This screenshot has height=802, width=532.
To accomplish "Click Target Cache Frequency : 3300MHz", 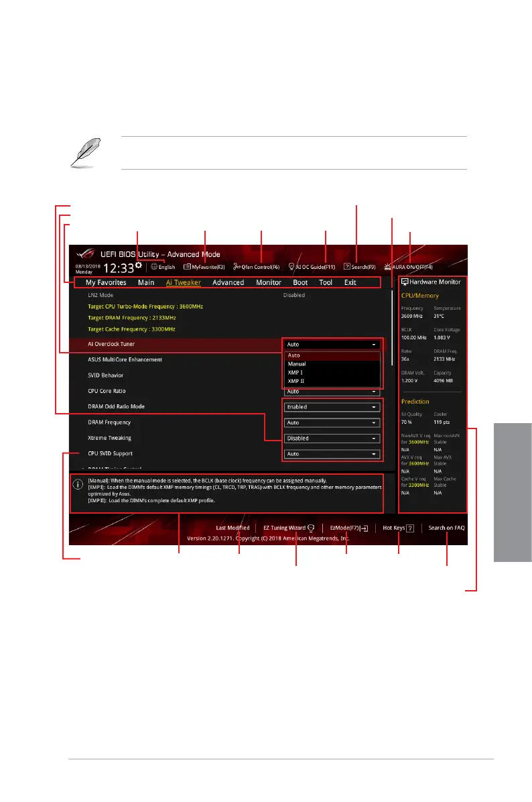I will (x=131, y=329).
